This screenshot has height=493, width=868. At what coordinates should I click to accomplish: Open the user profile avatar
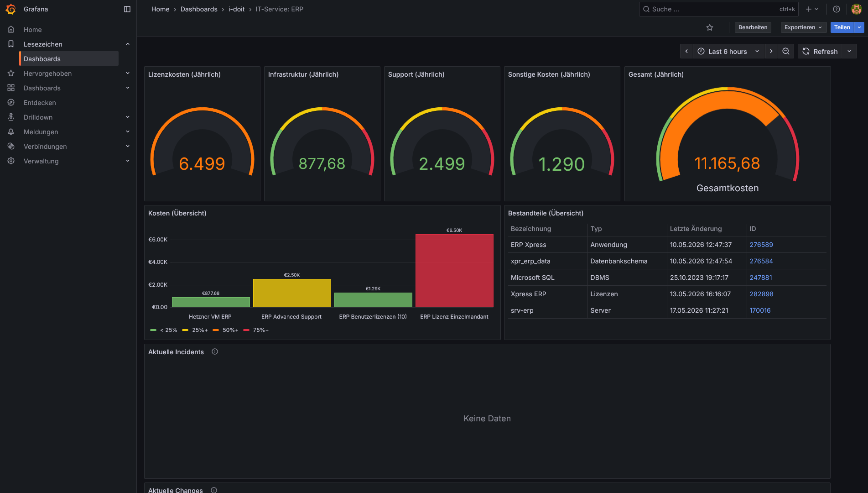pyautogui.click(x=856, y=9)
